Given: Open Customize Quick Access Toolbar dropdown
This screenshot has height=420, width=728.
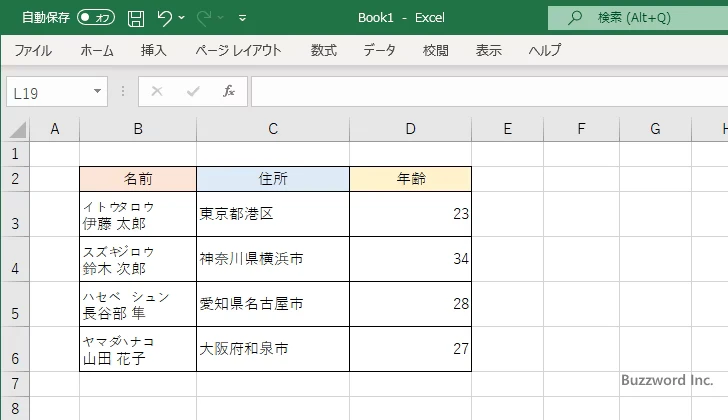Looking at the screenshot, I should click(242, 18).
